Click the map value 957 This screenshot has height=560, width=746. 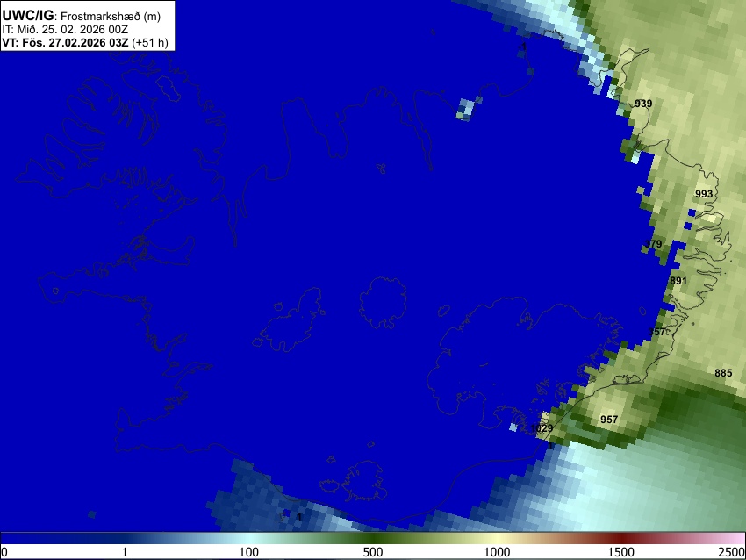(609, 420)
